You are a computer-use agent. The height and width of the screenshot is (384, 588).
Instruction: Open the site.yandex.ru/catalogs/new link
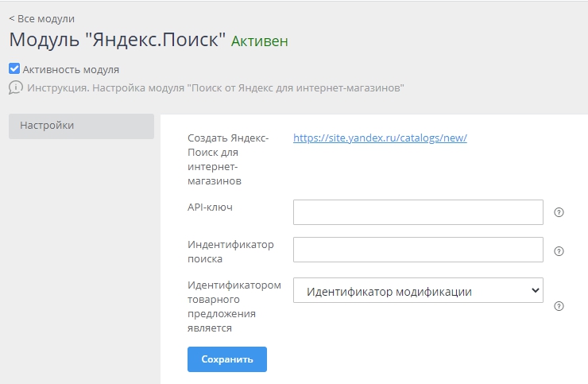pyautogui.click(x=380, y=138)
